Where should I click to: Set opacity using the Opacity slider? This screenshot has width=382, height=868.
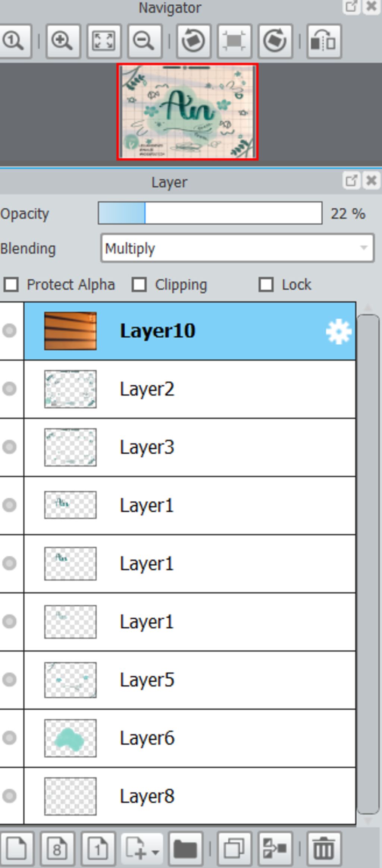[210, 213]
